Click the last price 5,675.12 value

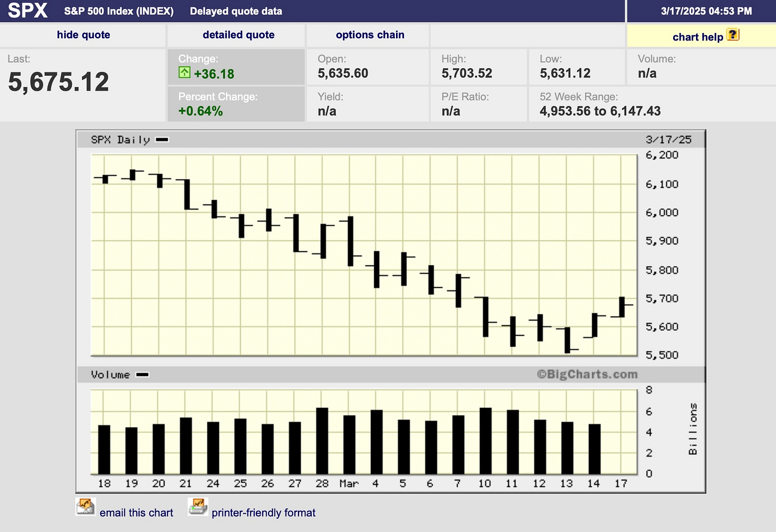click(59, 82)
